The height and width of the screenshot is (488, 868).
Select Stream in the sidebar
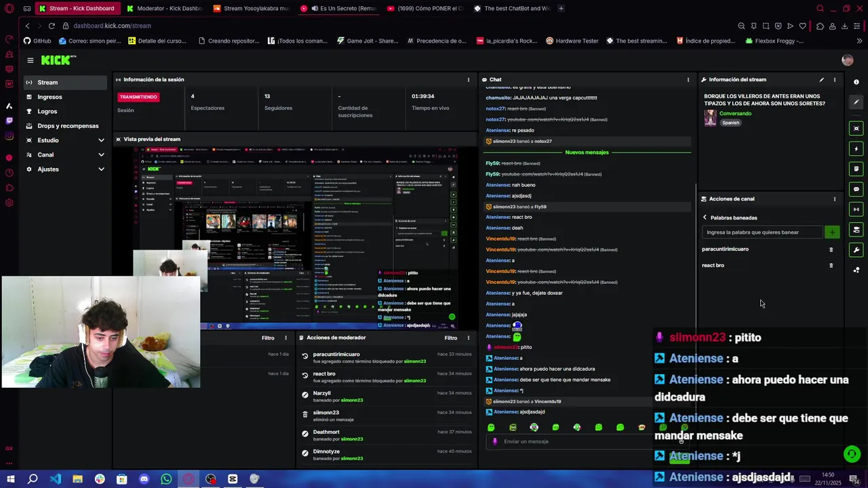tap(65, 83)
